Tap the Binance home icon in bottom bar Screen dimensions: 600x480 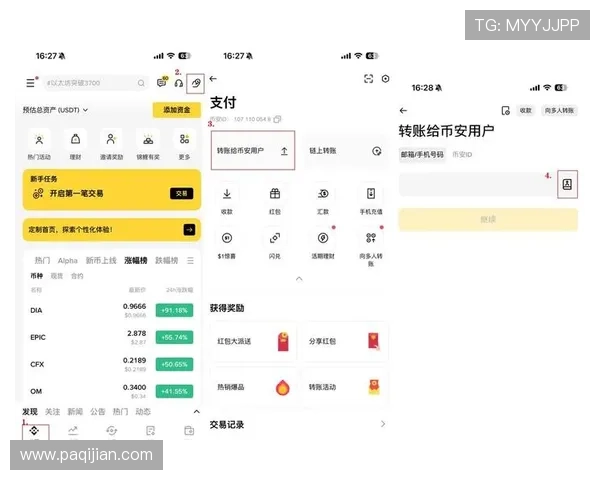[x=34, y=431]
